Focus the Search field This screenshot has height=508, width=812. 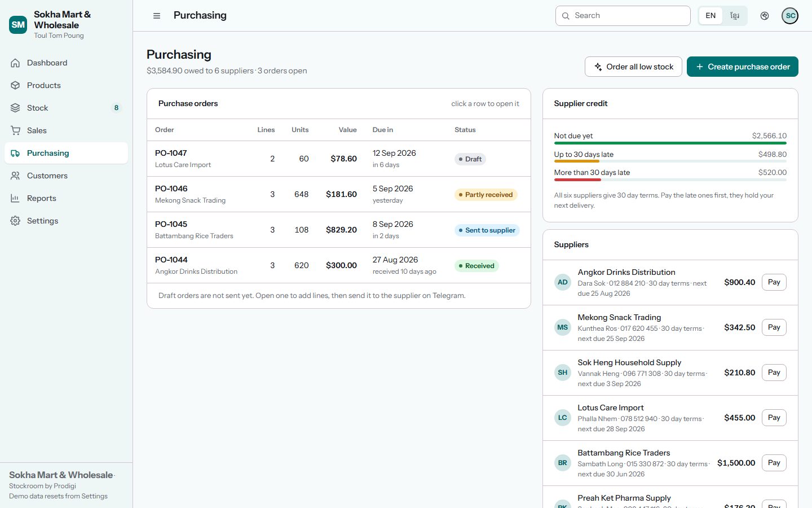pyautogui.click(x=623, y=16)
